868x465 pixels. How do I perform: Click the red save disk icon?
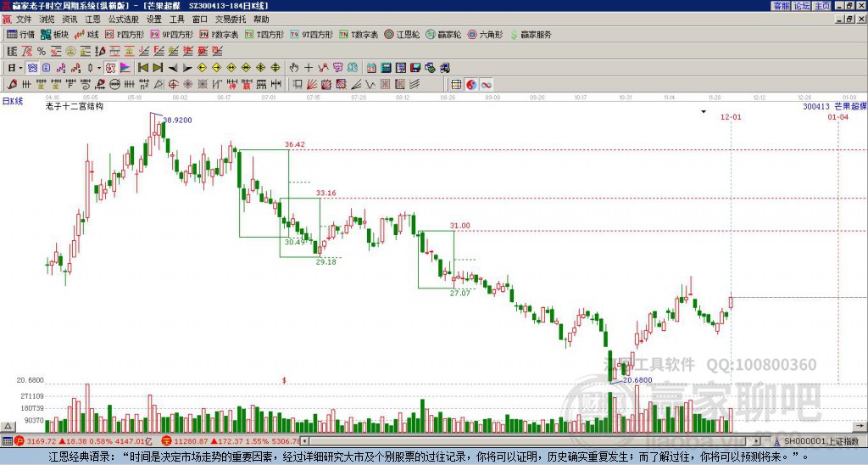click(x=415, y=68)
